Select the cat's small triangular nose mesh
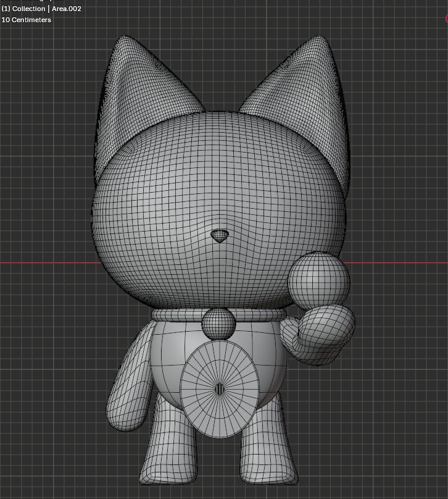 point(220,236)
